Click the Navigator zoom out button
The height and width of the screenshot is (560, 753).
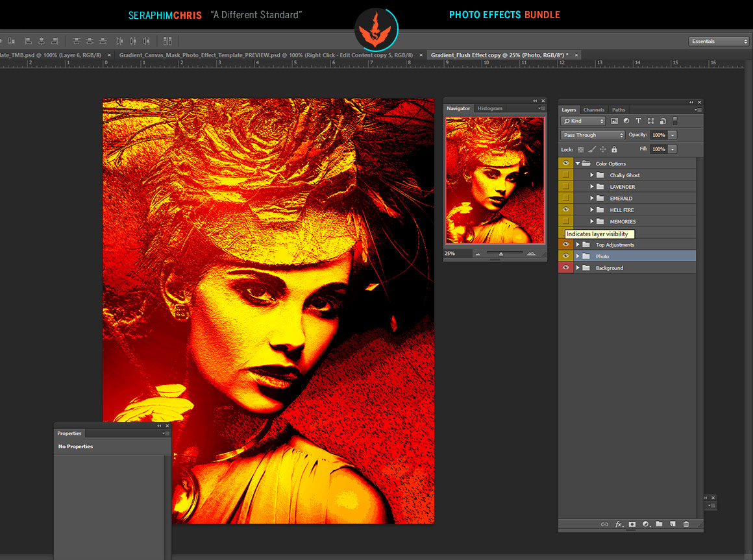click(x=478, y=254)
